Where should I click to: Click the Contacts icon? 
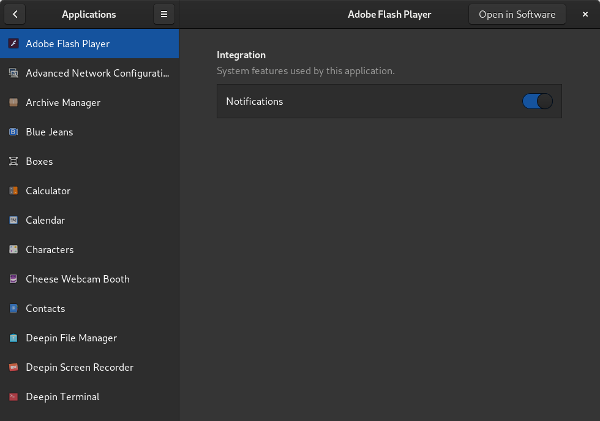[x=13, y=308]
